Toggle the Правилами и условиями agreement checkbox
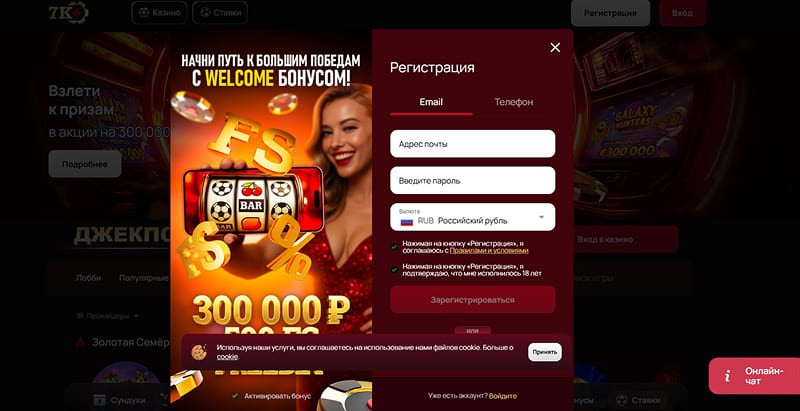This screenshot has height=411, width=800. tap(394, 247)
